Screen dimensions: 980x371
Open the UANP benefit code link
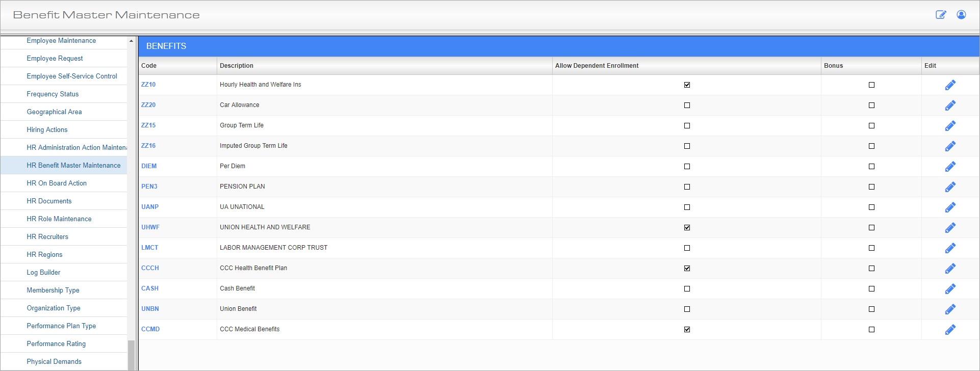coord(150,207)
